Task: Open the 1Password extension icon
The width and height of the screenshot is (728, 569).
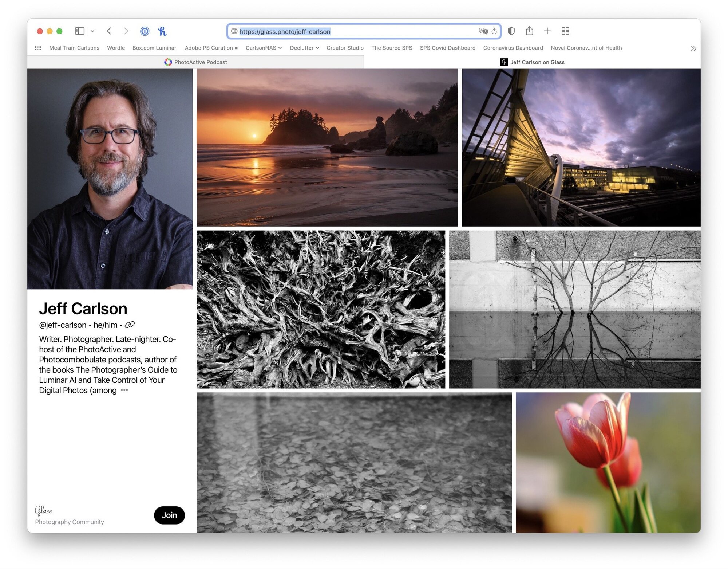Action: point(145,31)
